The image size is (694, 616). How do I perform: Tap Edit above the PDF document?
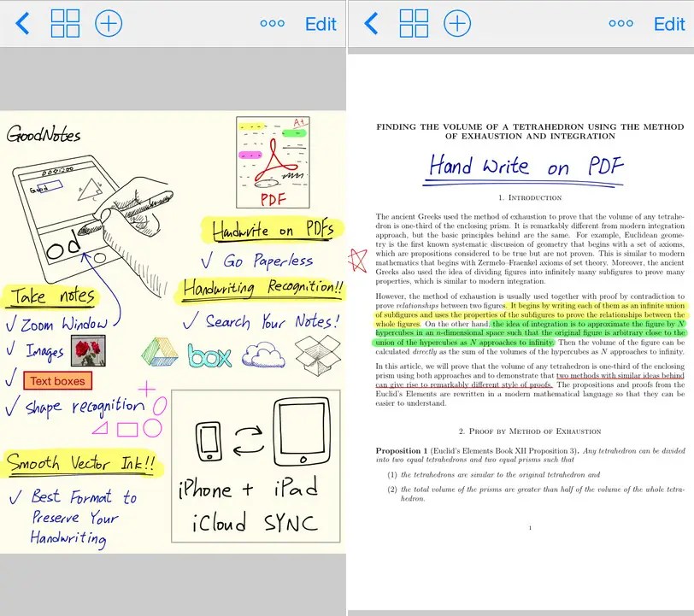[669, 24]
